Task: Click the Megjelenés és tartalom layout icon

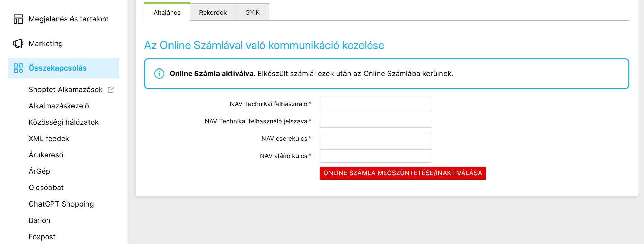Action: coord(18,19)
